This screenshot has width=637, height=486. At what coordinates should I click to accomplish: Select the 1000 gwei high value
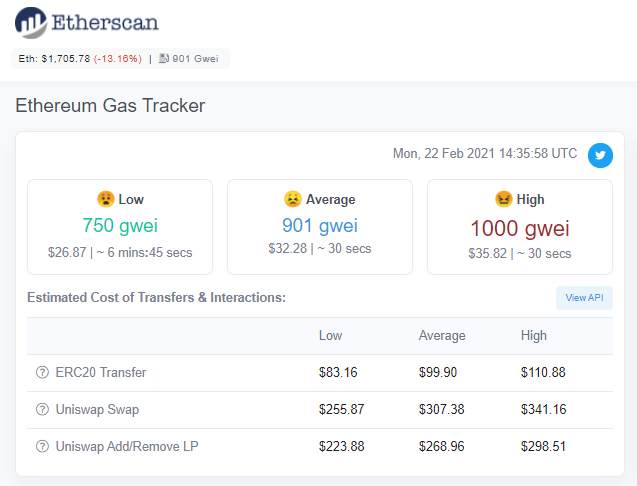(520, 228)
